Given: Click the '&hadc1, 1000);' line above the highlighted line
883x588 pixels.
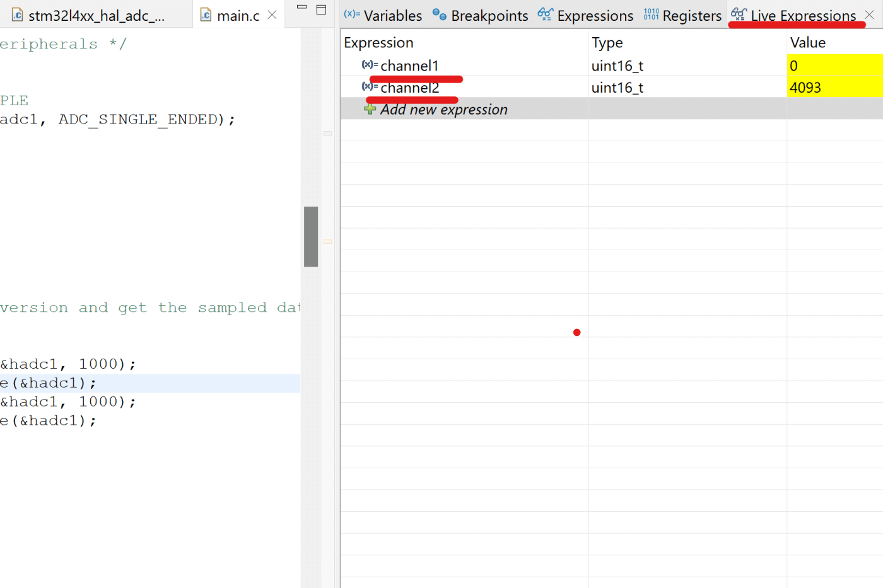Looking at the screenshot, I should (68, 364).
